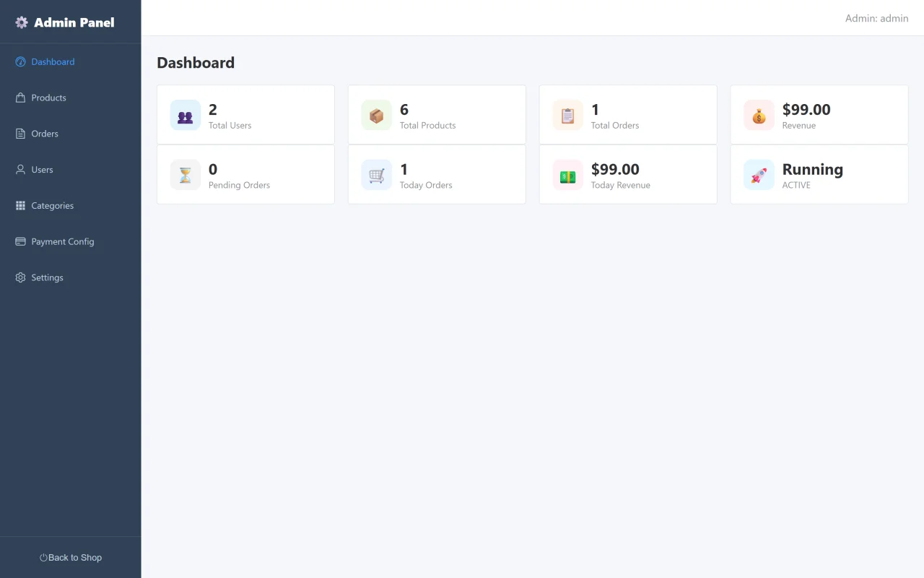Screen dimensions: 924x578
Task: Click the Payment Config card icon
Action: 20,241
